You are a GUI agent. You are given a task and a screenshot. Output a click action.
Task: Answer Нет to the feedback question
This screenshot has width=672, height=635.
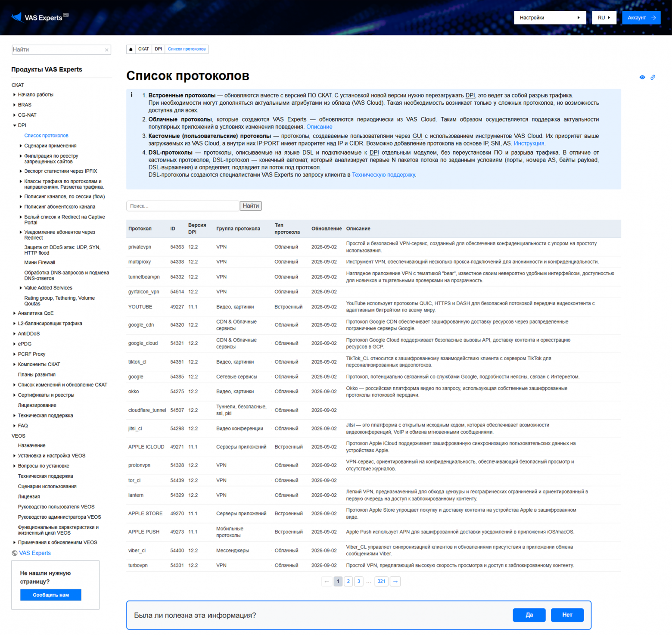click(x=567, y=615)
